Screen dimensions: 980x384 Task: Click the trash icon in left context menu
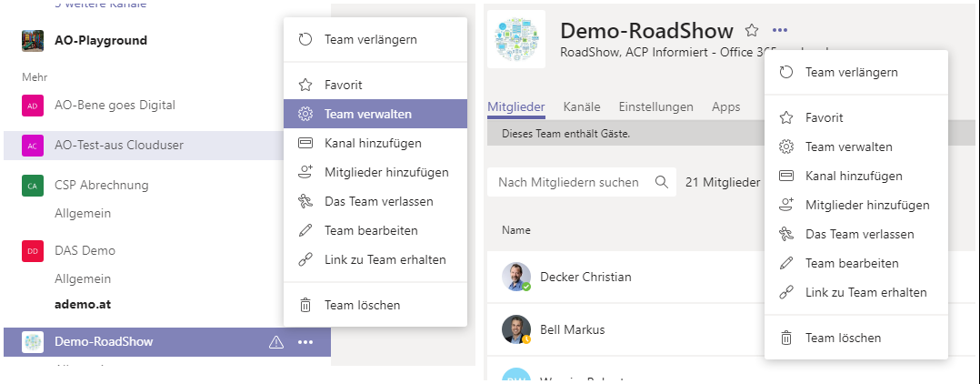coord(305,305)
